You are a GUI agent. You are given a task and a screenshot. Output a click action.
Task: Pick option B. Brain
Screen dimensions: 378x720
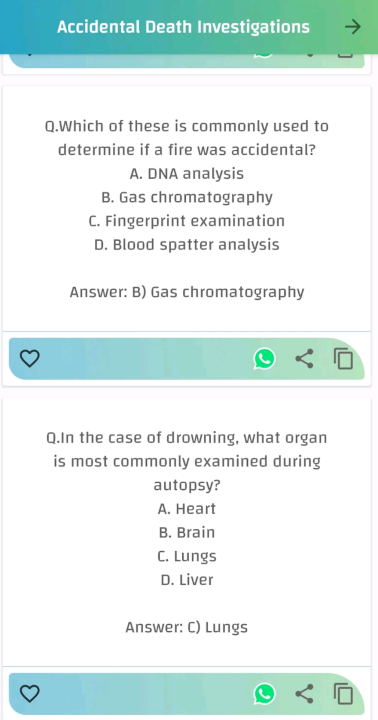(187, 533)
